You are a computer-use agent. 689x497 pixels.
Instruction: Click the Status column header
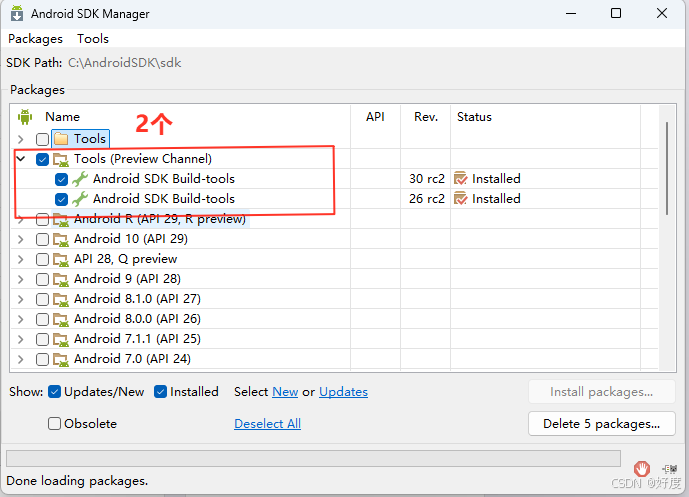point(474,117)
